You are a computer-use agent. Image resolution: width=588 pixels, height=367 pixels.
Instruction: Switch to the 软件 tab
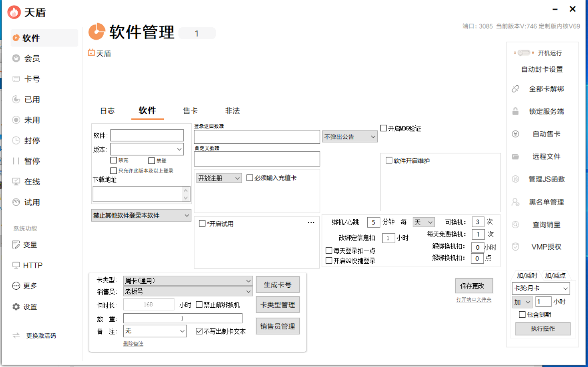pyautogui.click(x=147, y=111)
